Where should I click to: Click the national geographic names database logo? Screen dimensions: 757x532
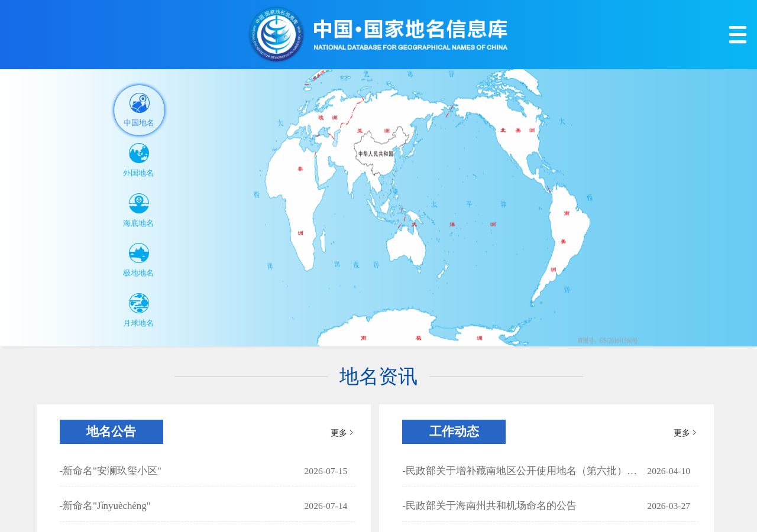pyautogui.click(x=276, y=35)
